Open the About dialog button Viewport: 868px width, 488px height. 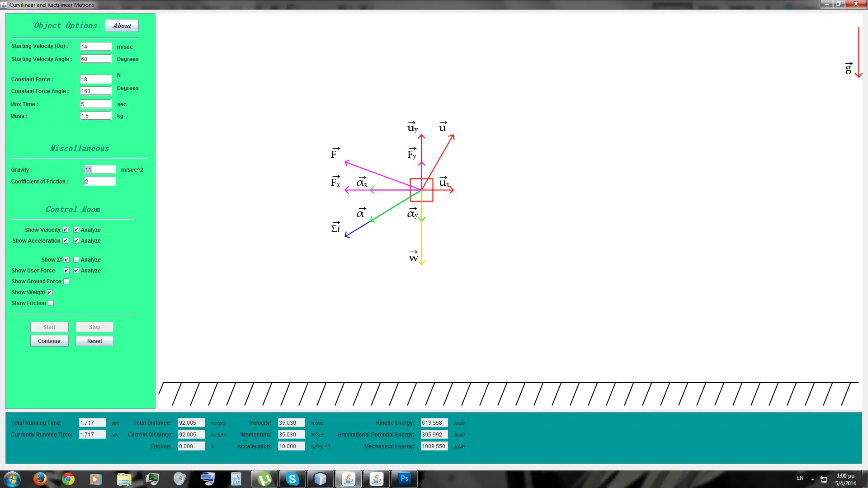coord(122,26)
